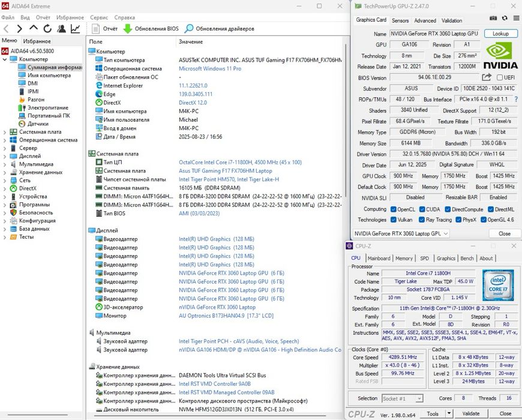Switch to the Sensors tab in GPU-Z
The image size is (522, 420).
[x=400, y=20]
